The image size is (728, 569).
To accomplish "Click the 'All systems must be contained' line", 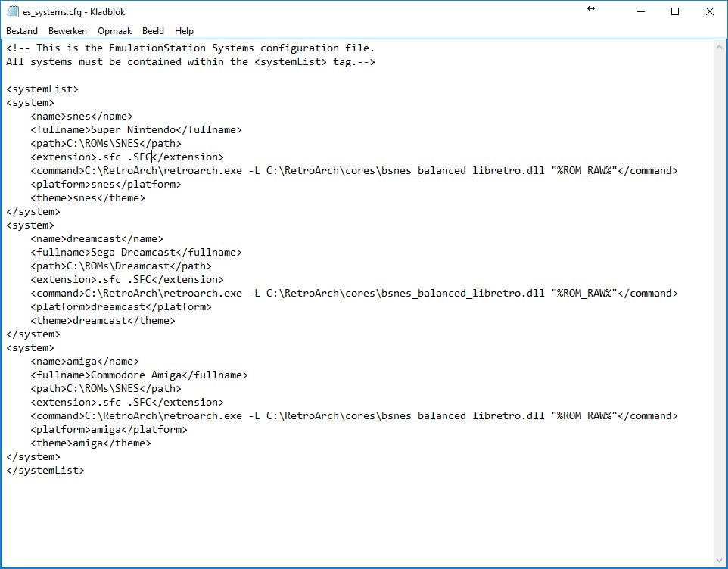I will point(191,62).
